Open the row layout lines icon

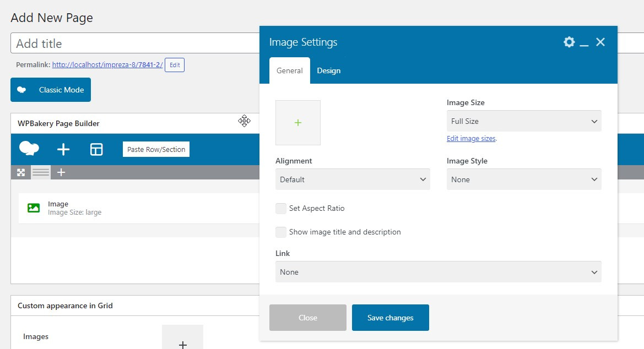pos(41,172)
